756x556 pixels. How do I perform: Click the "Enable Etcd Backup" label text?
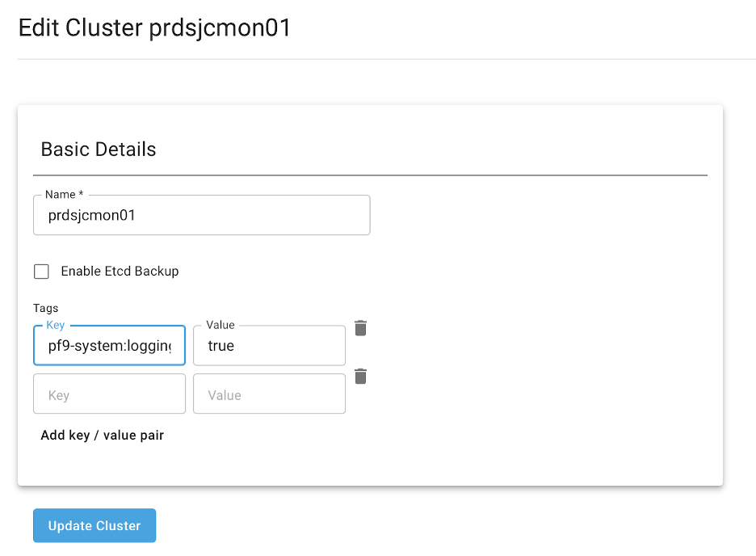coord(120,272)
